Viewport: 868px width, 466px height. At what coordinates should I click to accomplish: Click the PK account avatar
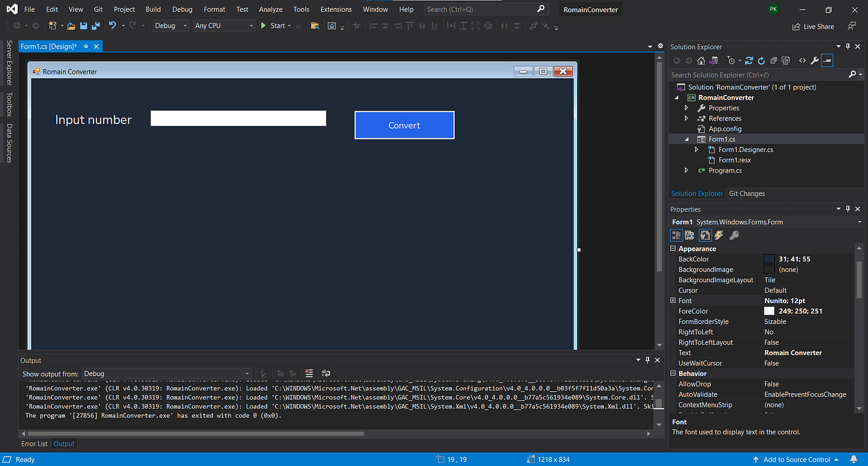773,10
